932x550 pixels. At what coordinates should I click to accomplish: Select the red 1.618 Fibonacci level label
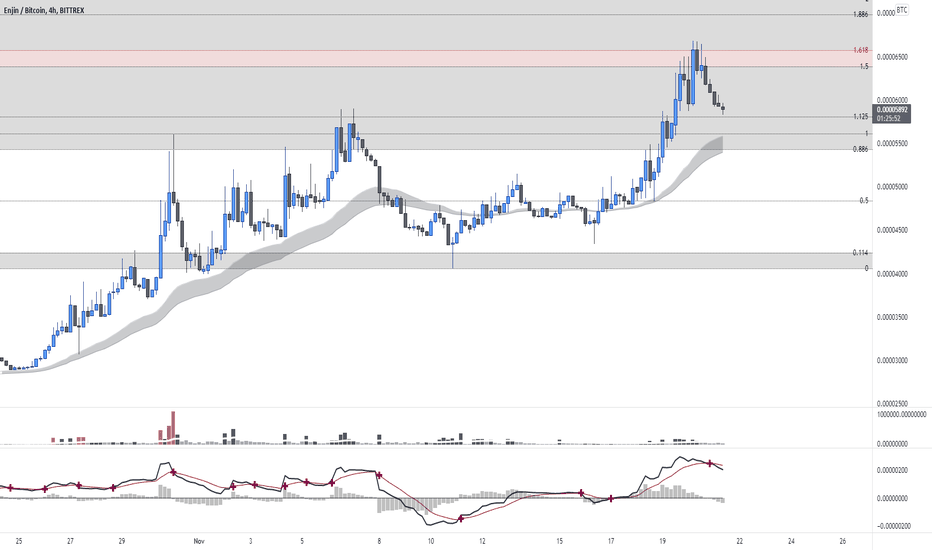click(x=860, y=51)
